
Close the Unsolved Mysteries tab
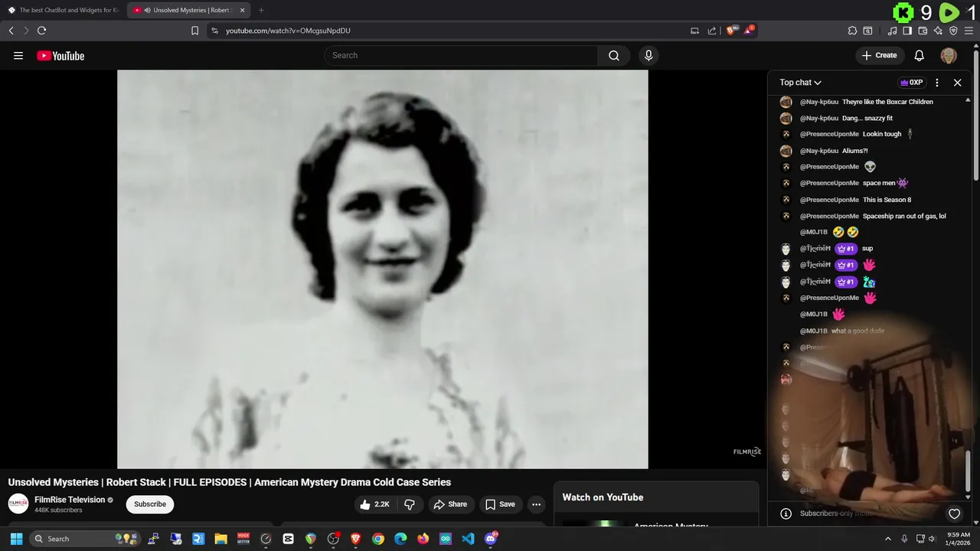pyautogui.click(x=243, y=10)
